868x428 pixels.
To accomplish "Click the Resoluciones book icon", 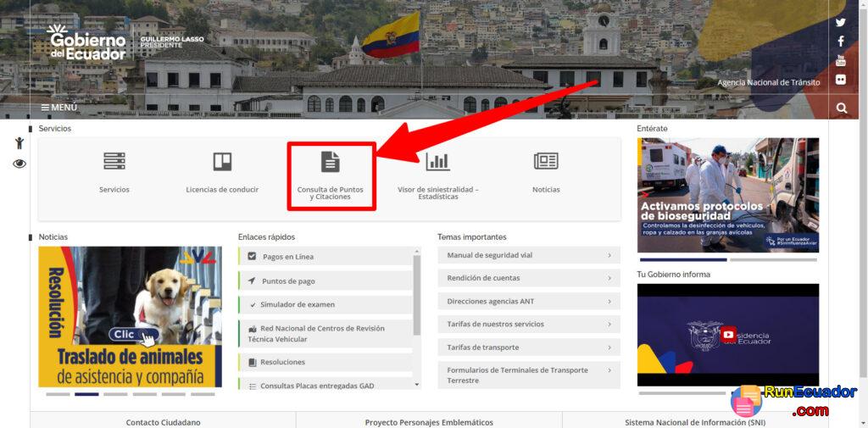I will click(x=253, y=362).
